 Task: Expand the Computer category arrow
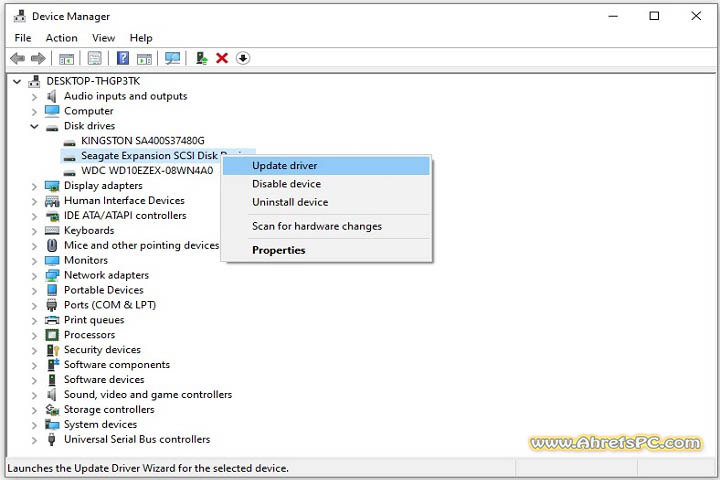point(34,112)
